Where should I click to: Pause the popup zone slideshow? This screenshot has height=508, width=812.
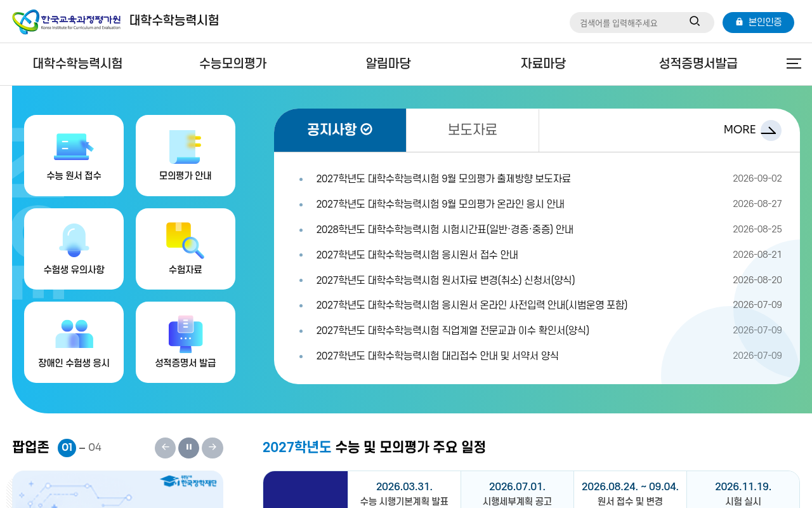tap(189, 448)
